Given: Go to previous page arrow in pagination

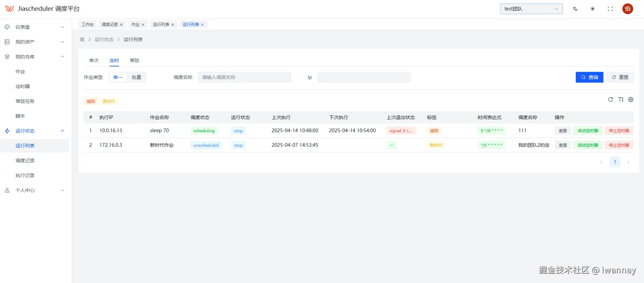Looking at the screenshot, I should click(x=601, y=162).
